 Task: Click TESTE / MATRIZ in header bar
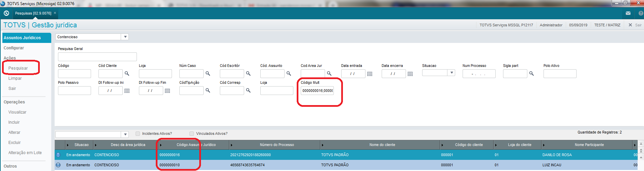point(607,25)
